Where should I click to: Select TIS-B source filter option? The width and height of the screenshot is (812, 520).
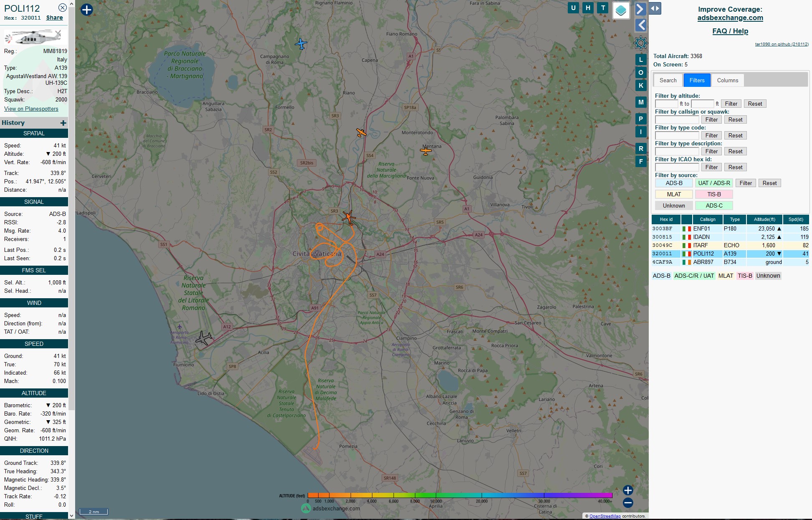click(714, 194)
